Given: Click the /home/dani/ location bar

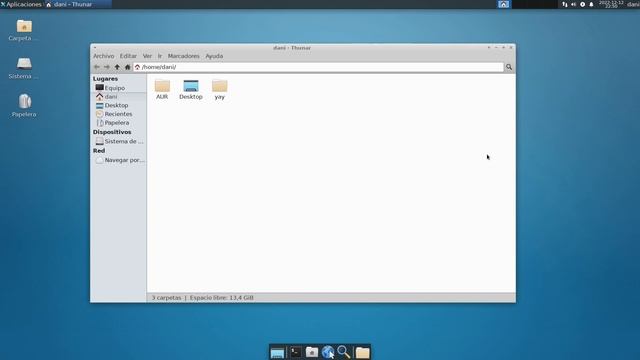Looking at the screenshot, I should pyautogui.click(x=318, y=67).
